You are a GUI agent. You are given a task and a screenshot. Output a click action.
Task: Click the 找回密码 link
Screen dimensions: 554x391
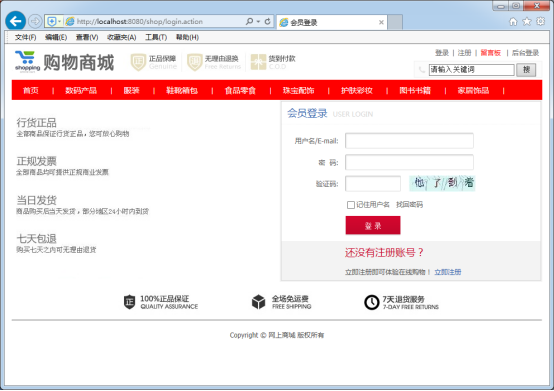tap(409, 205)
